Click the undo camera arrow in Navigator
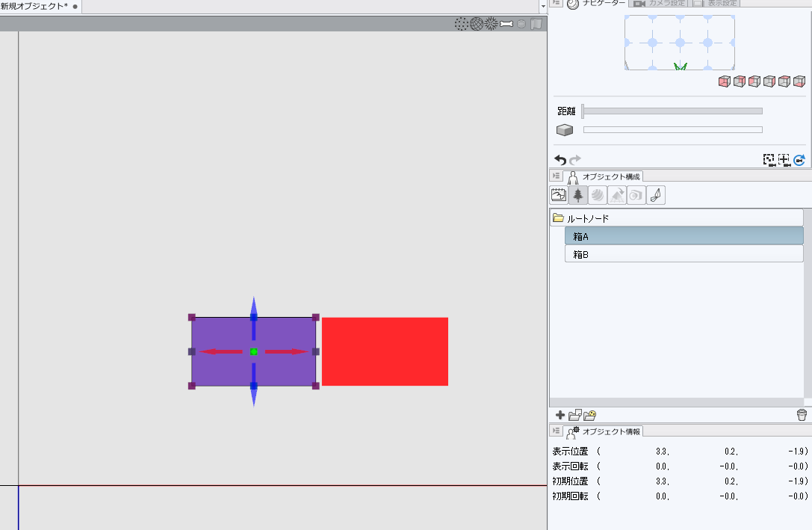 coord(560,160)
